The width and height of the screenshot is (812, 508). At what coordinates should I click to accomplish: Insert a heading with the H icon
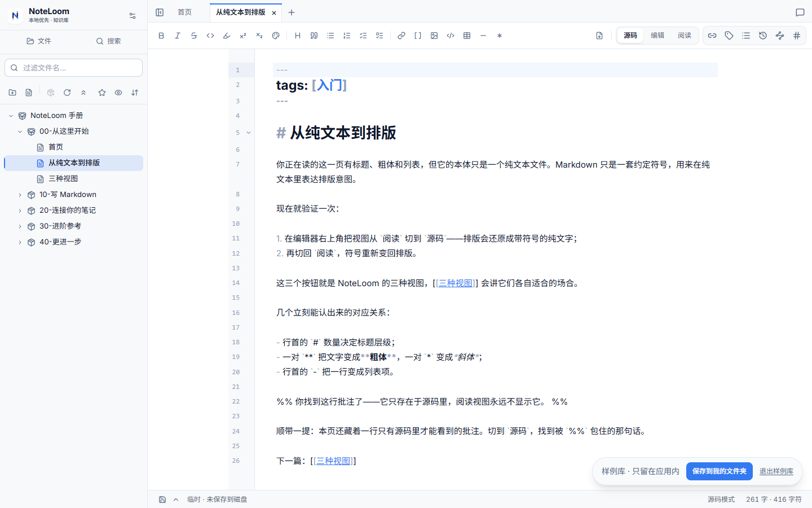298,36
